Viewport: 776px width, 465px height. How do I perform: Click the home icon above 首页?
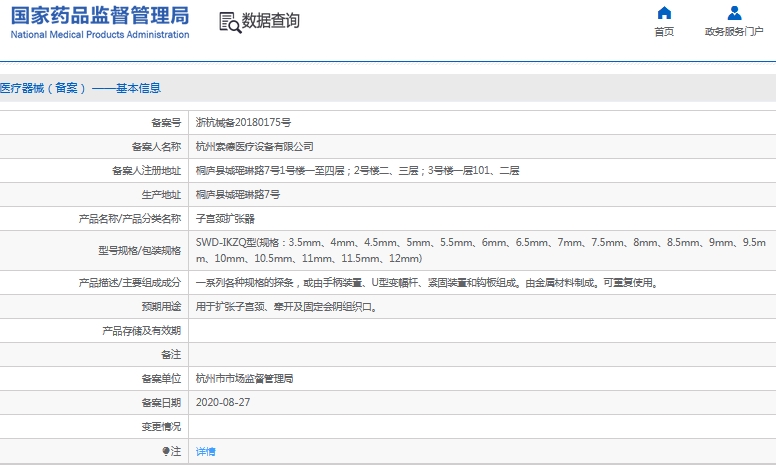point(664,12)
